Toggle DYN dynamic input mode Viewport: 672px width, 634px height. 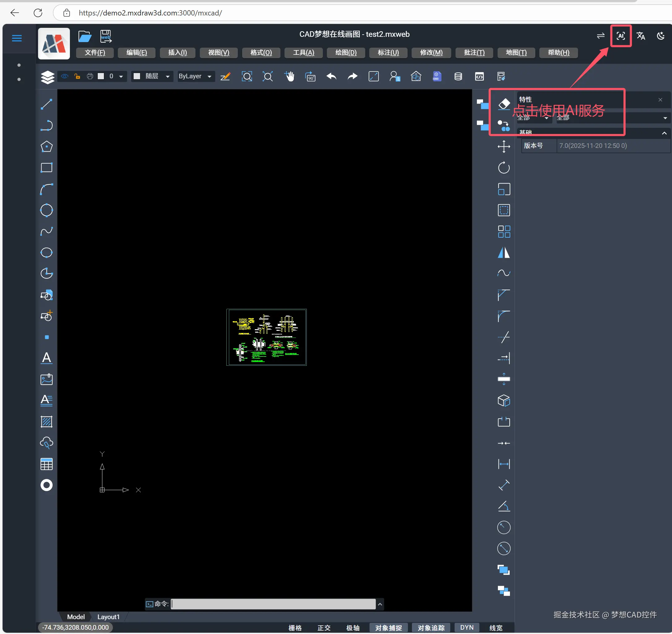pos(466,627)
